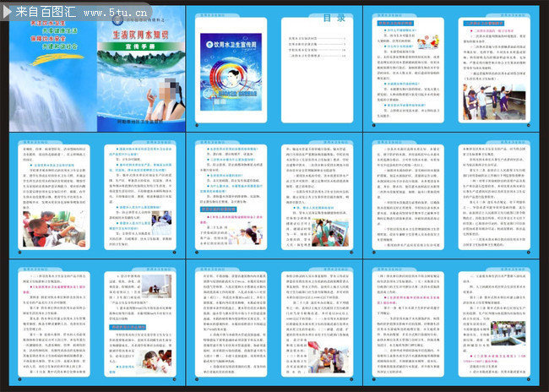Click the slogan line 共享健康生活
Screen dimensions: 549x392
click(59, 30)
